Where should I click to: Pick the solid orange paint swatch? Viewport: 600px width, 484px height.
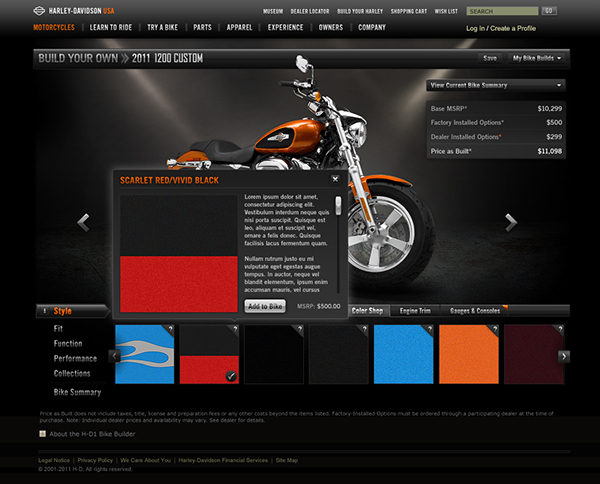pyautogui.click(x=469, y=354)
